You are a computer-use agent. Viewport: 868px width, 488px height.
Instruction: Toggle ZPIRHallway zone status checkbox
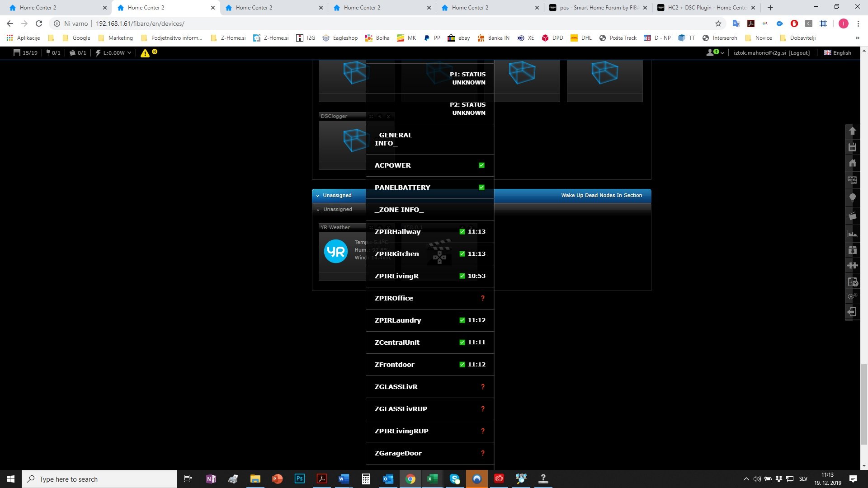(462, 231)
